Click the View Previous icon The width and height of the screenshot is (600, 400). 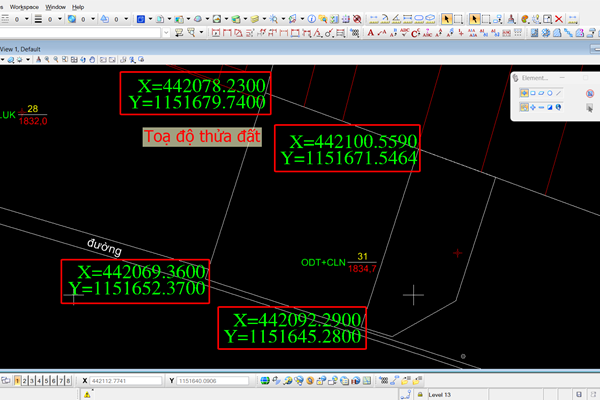103,60
